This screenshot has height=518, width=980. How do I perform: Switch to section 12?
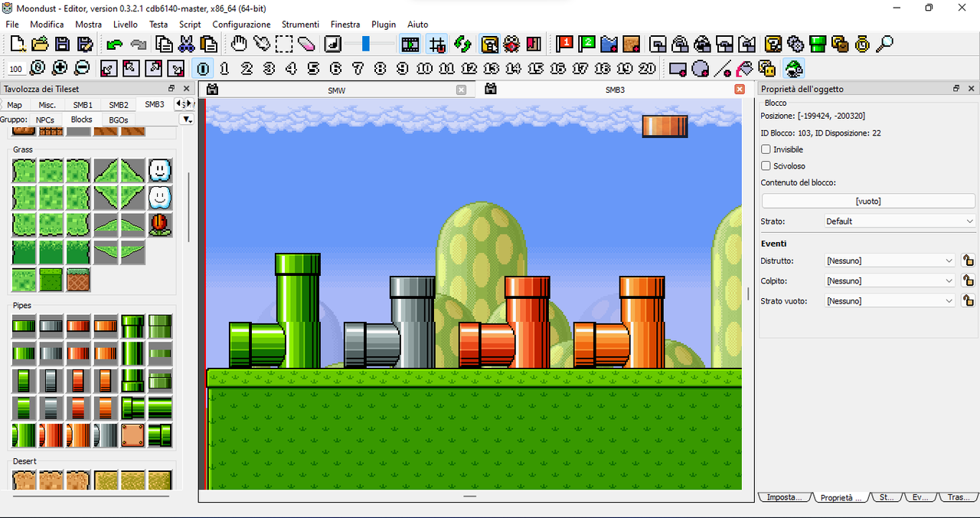(x=469, y=68)
